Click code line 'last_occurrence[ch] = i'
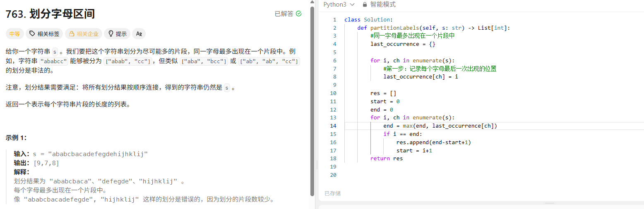Screen dimensions: 644x209 click(x=421, y=76)
